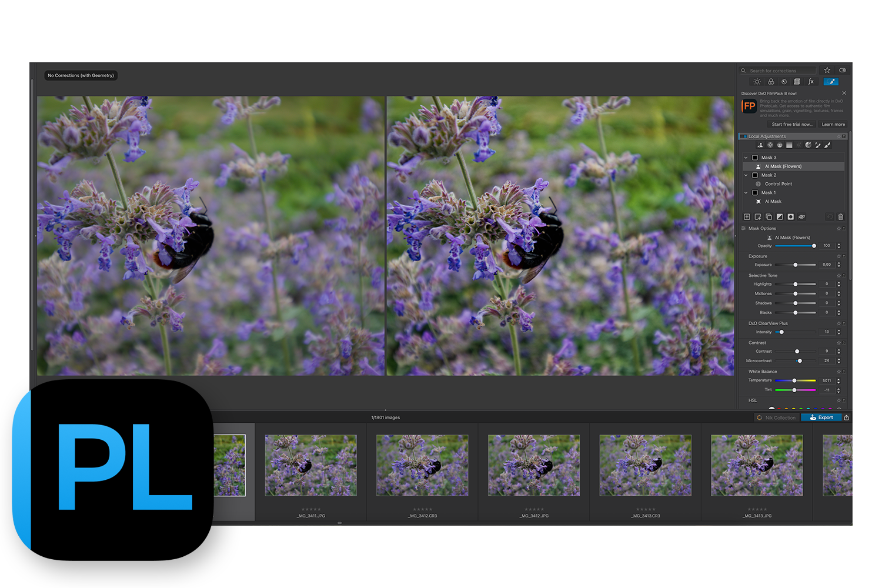The image size is (882, 588).
Task: Click Start free trial now button
Action: 792,124
